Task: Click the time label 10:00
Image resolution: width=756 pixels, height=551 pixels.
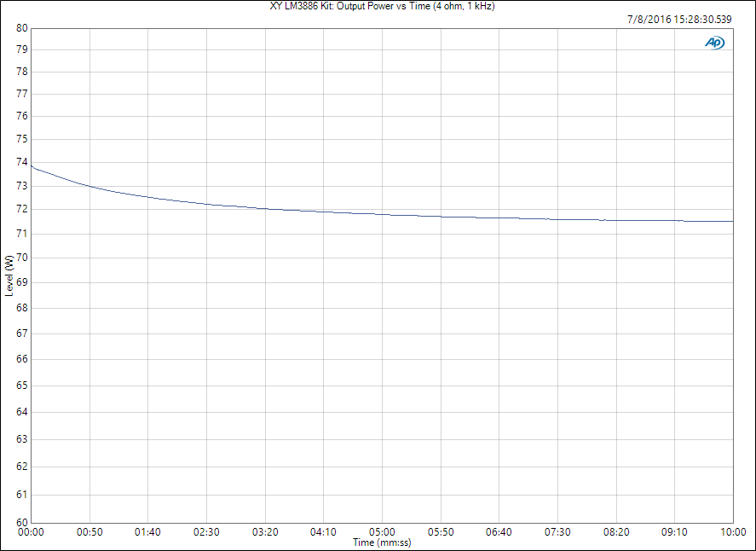Action: click(x=733, y=531)
